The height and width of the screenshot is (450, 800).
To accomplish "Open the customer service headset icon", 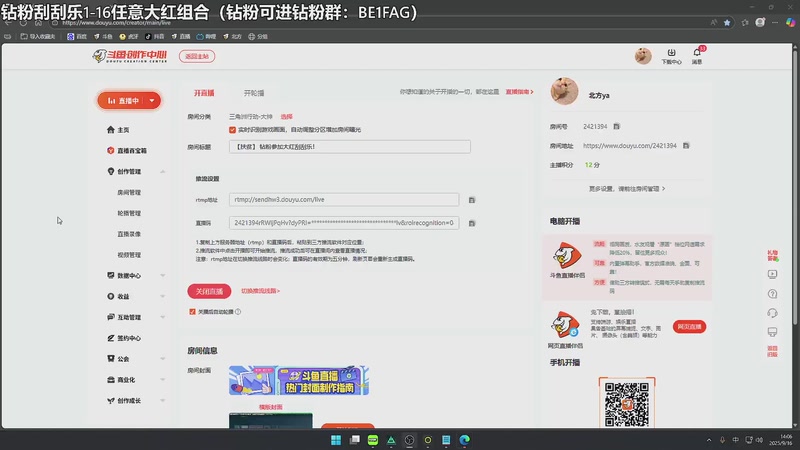I will (x=772, y=313).
